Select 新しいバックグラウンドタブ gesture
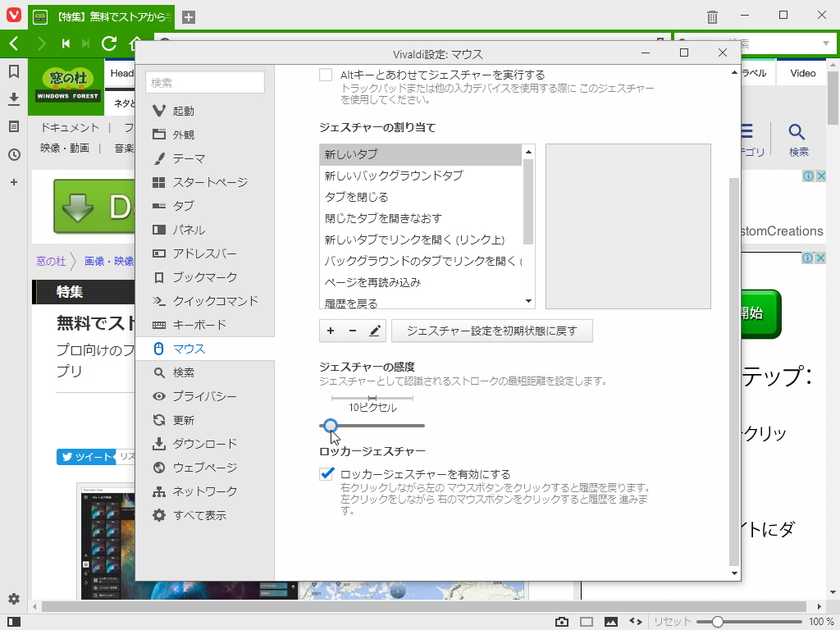Viewport: 840px width, 630px height. click(420, 176)
